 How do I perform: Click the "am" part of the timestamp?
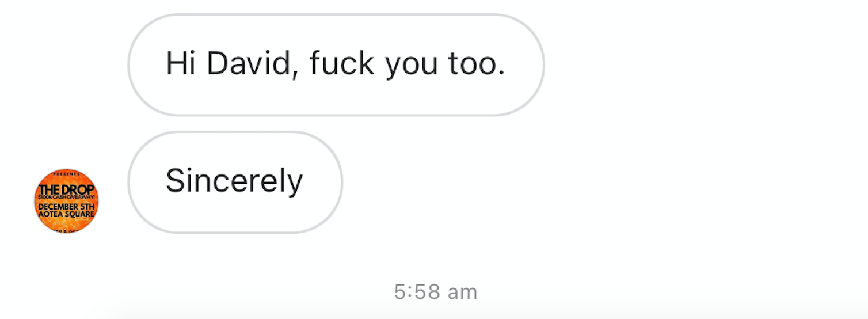(463, 293)
